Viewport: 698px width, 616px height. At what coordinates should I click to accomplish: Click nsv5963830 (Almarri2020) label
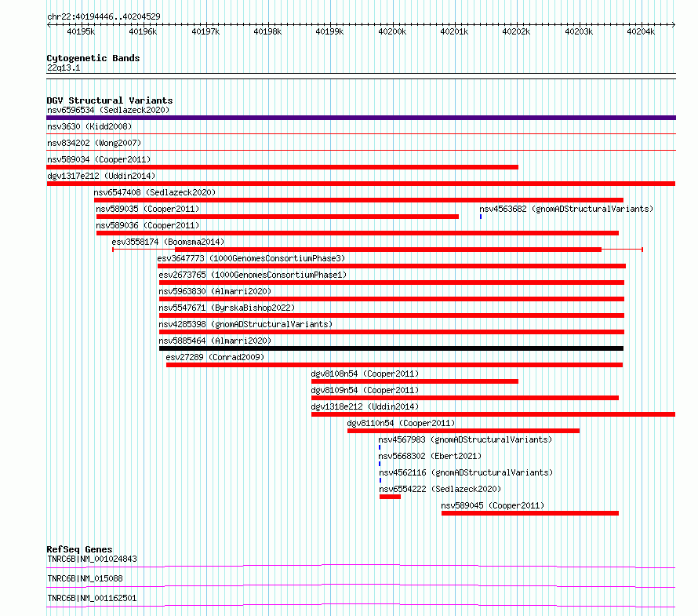[215, 291]
